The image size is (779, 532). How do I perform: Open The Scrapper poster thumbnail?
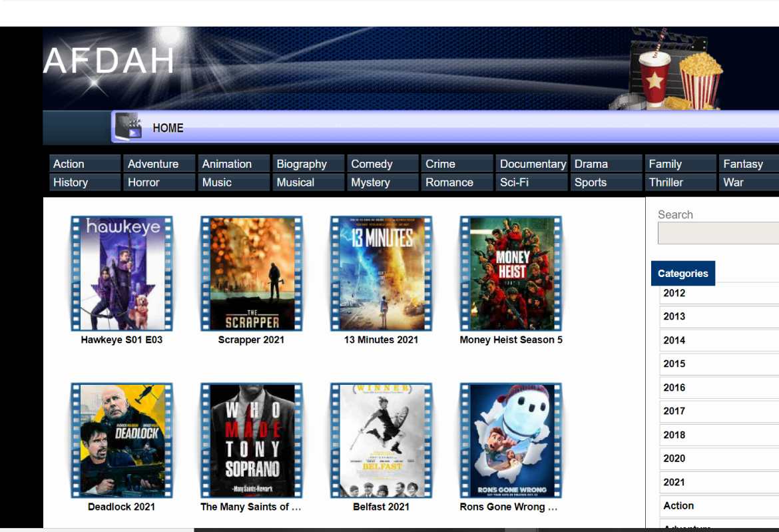click(x=252, y=273)
